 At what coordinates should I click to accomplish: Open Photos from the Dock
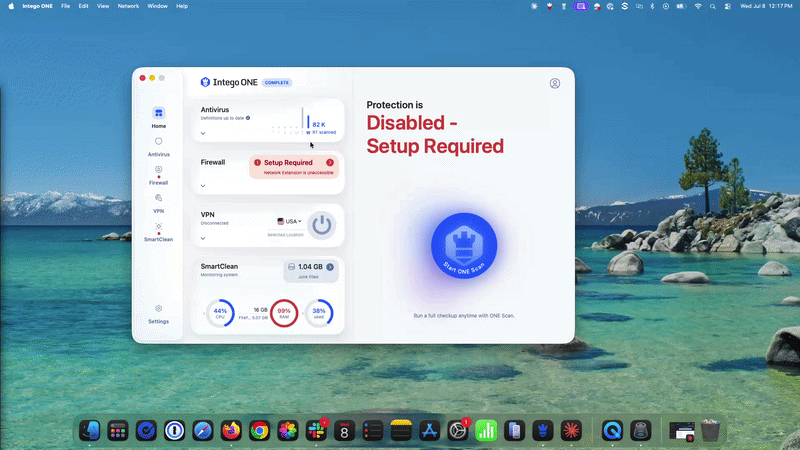(288, 431)
